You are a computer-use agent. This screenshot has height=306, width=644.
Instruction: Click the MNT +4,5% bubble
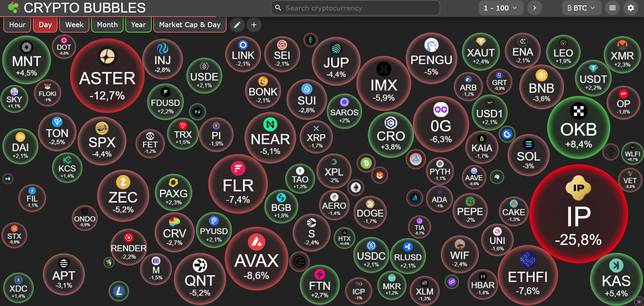tap(26, 60)
